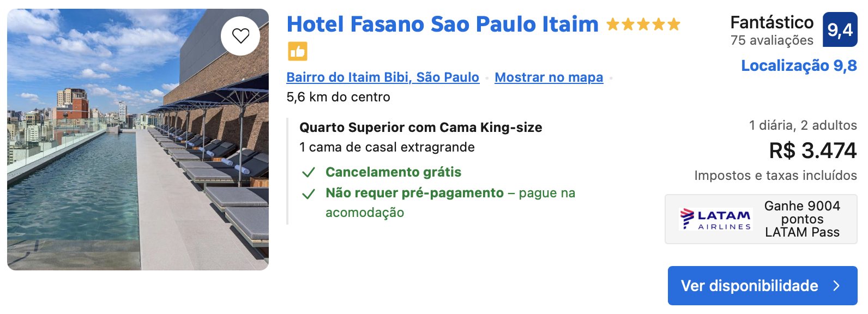Save hotel with the heart icon
Viewport: 868px width, 314px height.
coord(240,36)
